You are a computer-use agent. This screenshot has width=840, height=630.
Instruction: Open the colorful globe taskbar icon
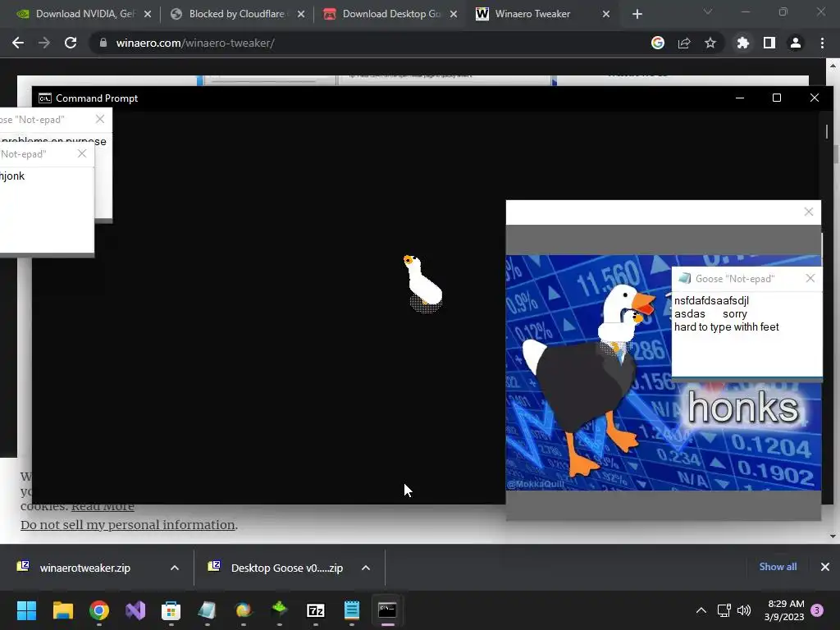pyautogui.click(x=243, y=610)
